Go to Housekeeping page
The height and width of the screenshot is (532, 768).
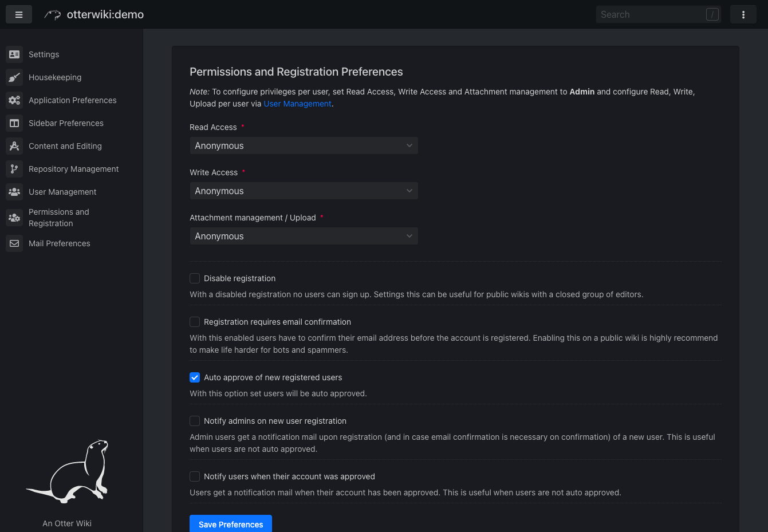[55, 77]
